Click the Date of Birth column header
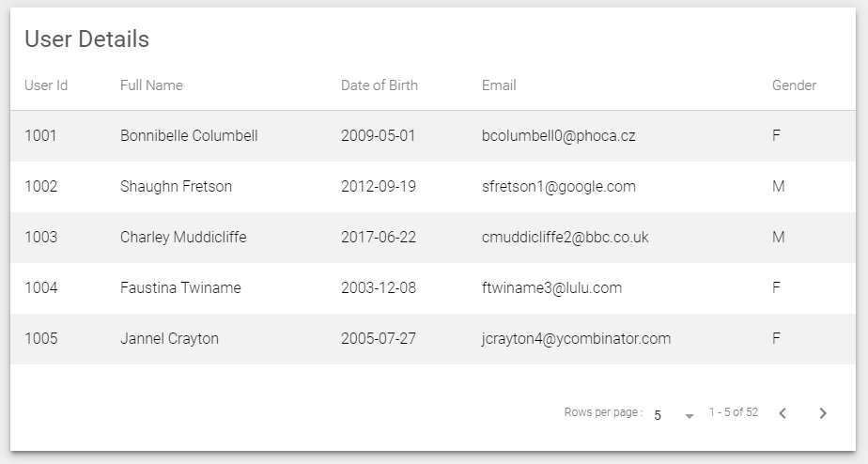Screen dimensions: 868x464 (379, 85)
